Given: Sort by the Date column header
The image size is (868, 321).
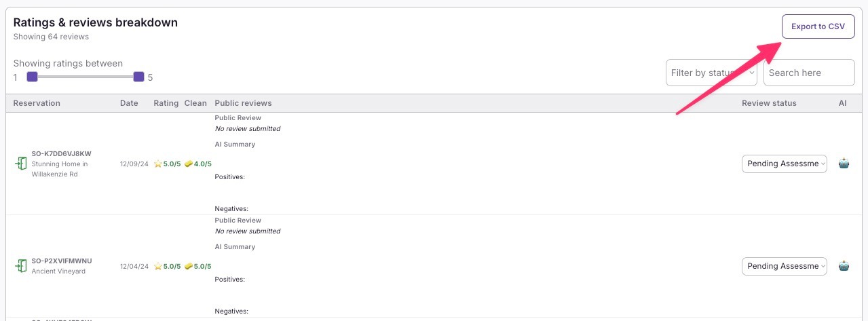Looking at the screenshot, I should (129, 103).
